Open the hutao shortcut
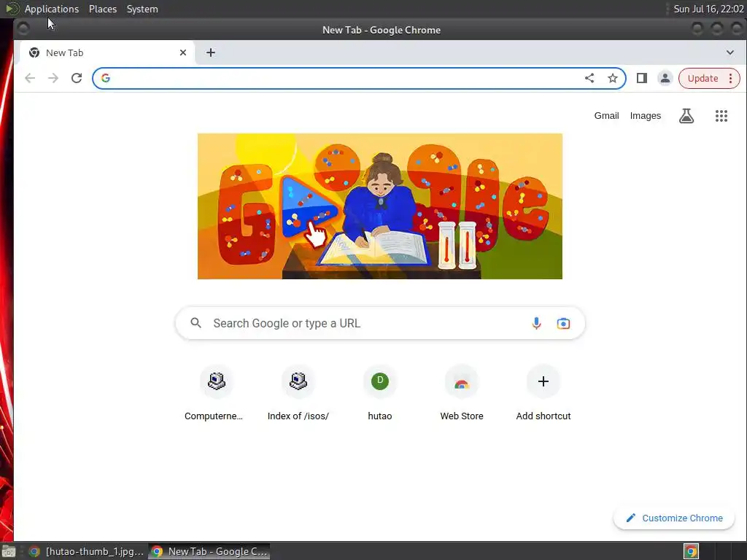 379,393
